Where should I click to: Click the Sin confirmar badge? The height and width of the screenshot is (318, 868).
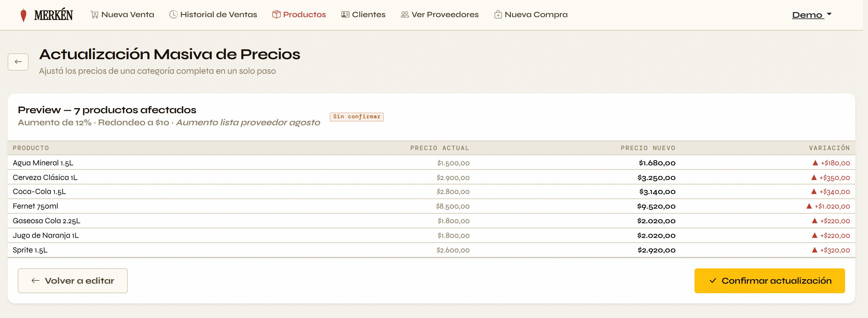(356, 117)
